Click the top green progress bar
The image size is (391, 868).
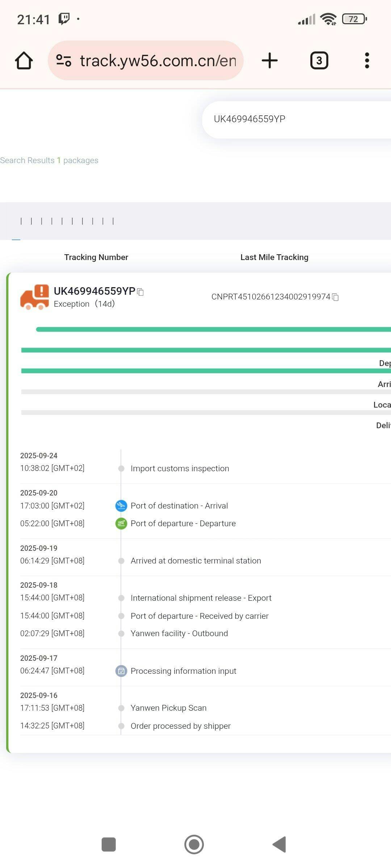click(x=214, y=329)
